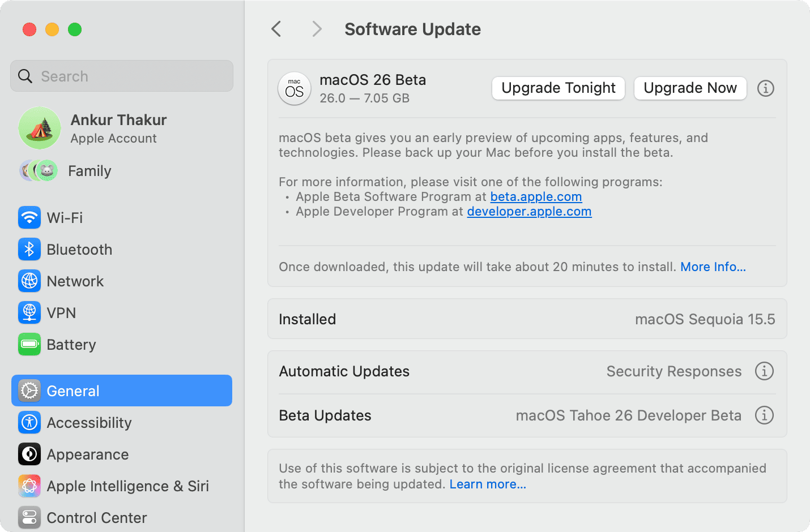The height and width of the screenshot is (532, 810).
Task: Open Apple Intelligence & Siri label
Action: click(128, 486)
